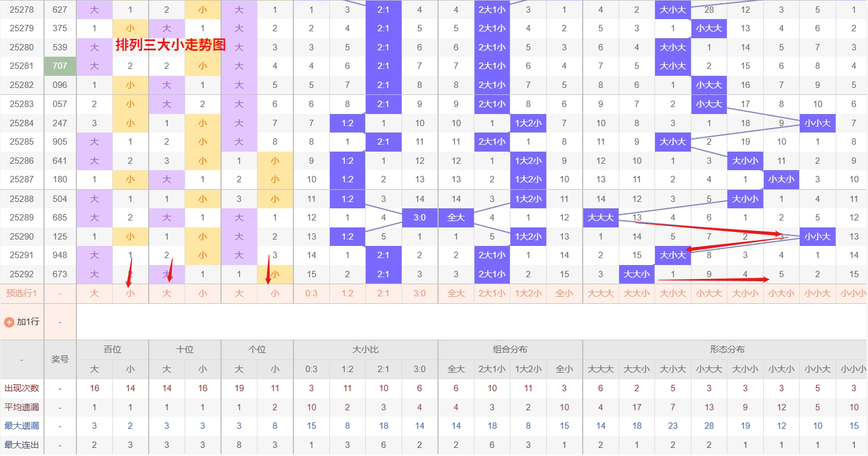Toggle 大大大 in the 预选行1 row
The image size is (868, 456).
[601, 293]
